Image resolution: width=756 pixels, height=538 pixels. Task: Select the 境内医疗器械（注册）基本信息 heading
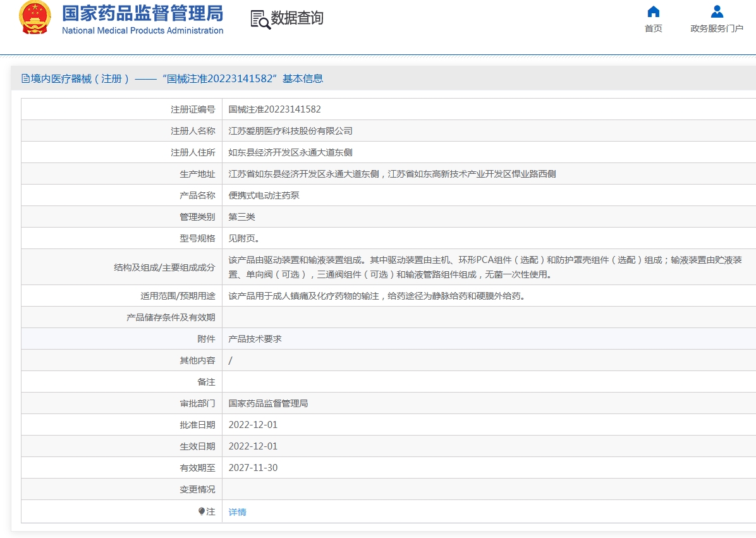coord(172,78)
